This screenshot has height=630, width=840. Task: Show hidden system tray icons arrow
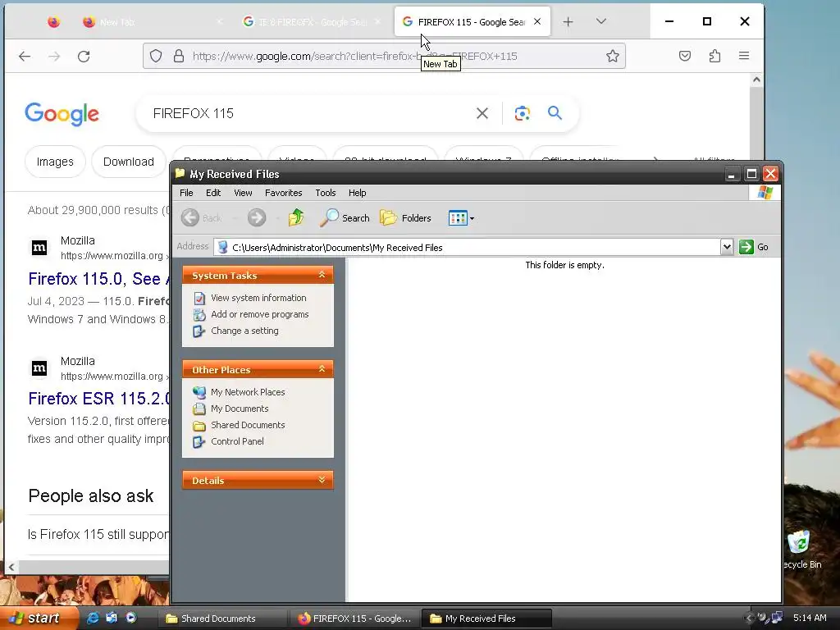click(748, 619)
